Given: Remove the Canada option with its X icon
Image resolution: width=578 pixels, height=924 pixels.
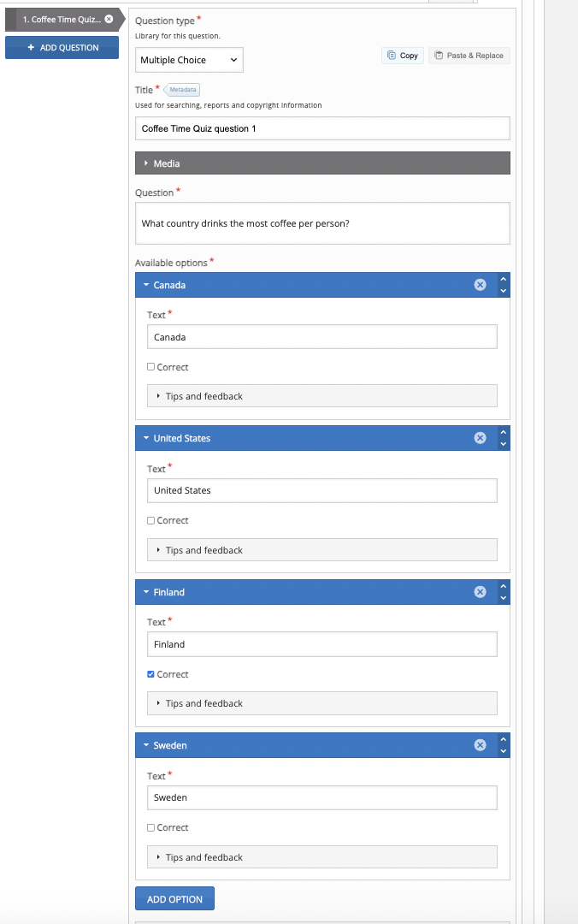Looking at the screenshot, I should pos(480,285).
